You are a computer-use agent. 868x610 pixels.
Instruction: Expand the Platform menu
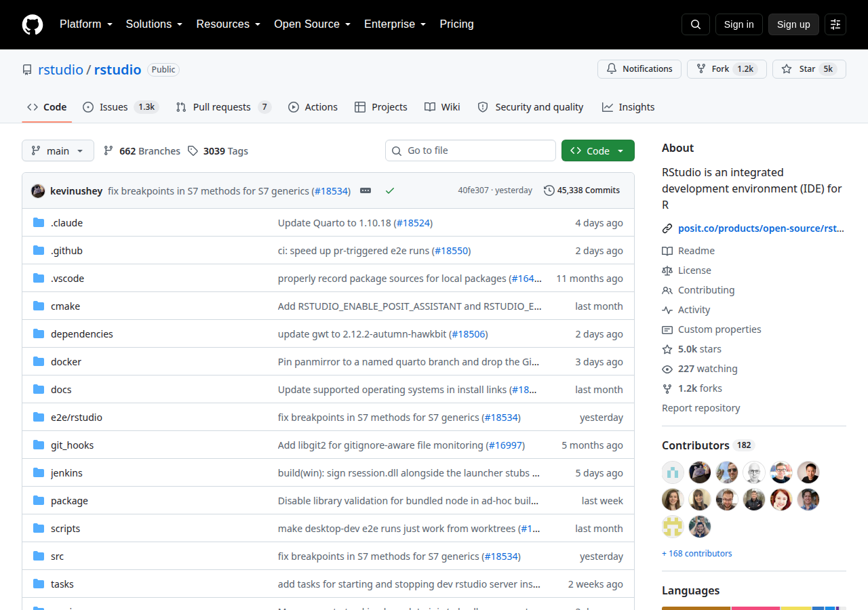(x=85, y=24)
